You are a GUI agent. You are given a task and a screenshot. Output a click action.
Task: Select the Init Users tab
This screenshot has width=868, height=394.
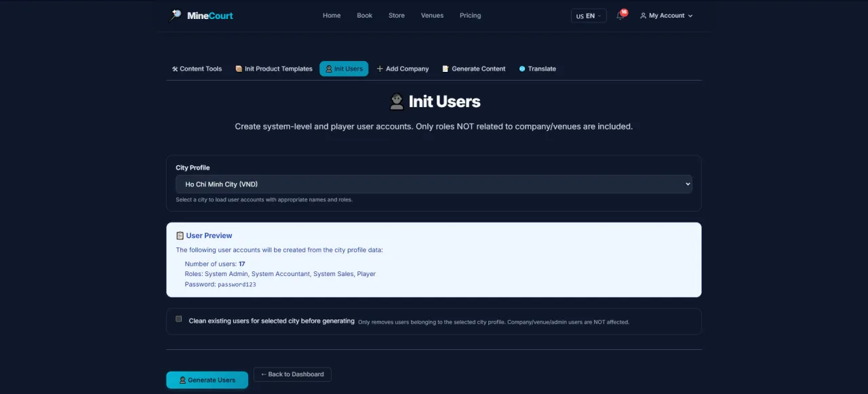(344, 68)
